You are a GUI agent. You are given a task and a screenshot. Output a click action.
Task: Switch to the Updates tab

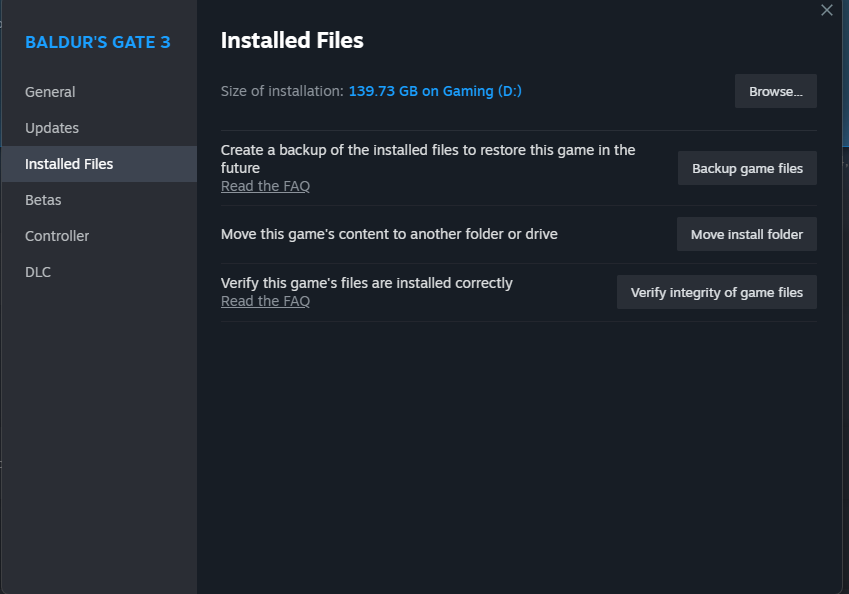pyautogui.click(x=52, y=127)
